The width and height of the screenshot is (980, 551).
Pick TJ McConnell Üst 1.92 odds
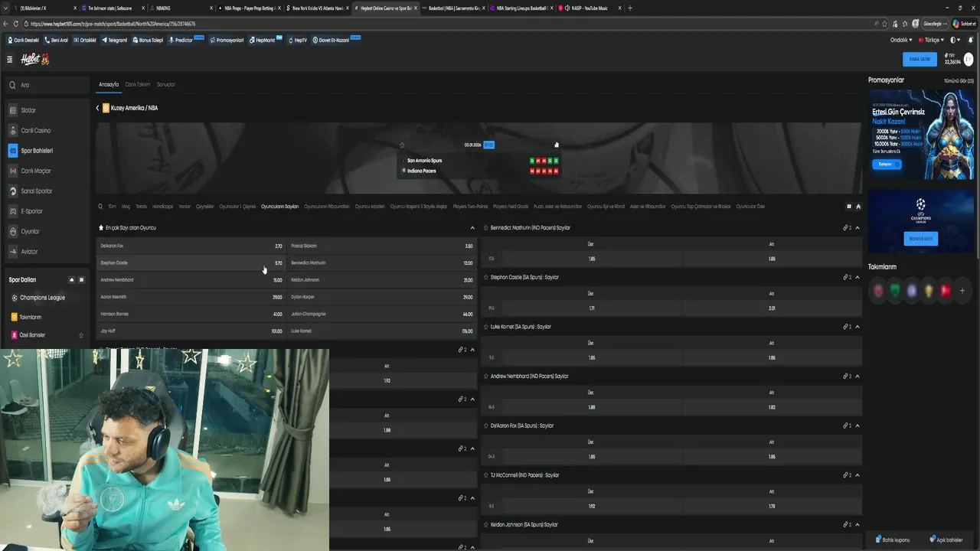pos(591,506)
